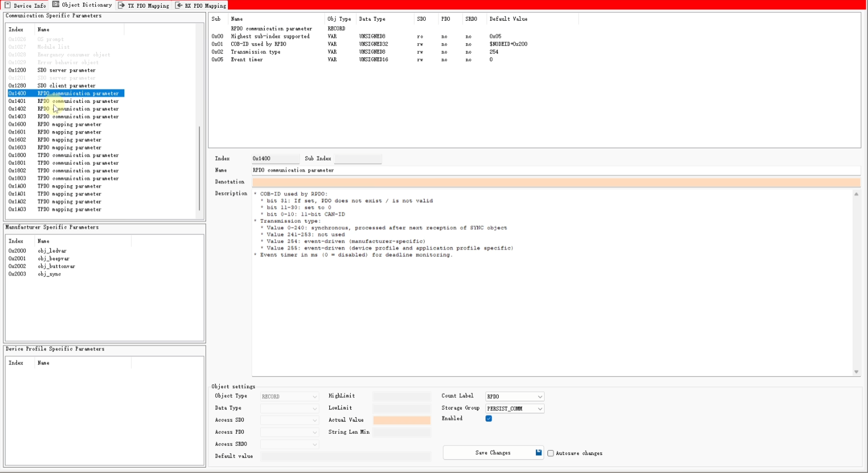Open the Storage Group dropdown
This screenshot has height=473, width=868.
click(x=515, y=408)
